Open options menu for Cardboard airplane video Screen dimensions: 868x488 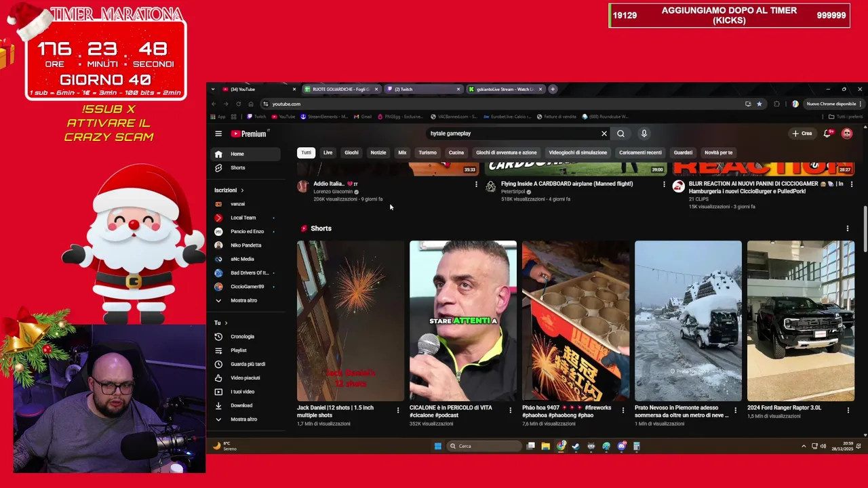[x=664, y=184]
